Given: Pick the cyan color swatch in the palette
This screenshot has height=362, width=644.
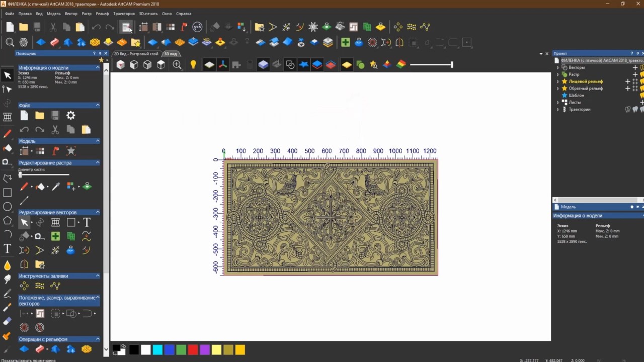Looking at the screenshot, I should pyautogui.click(x=157, y=350).
